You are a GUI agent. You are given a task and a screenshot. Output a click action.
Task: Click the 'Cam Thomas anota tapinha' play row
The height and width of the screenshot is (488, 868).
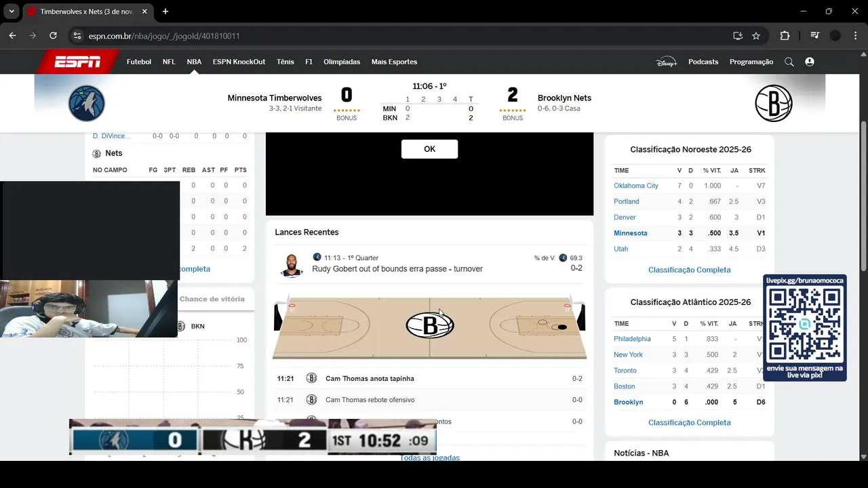429,378
